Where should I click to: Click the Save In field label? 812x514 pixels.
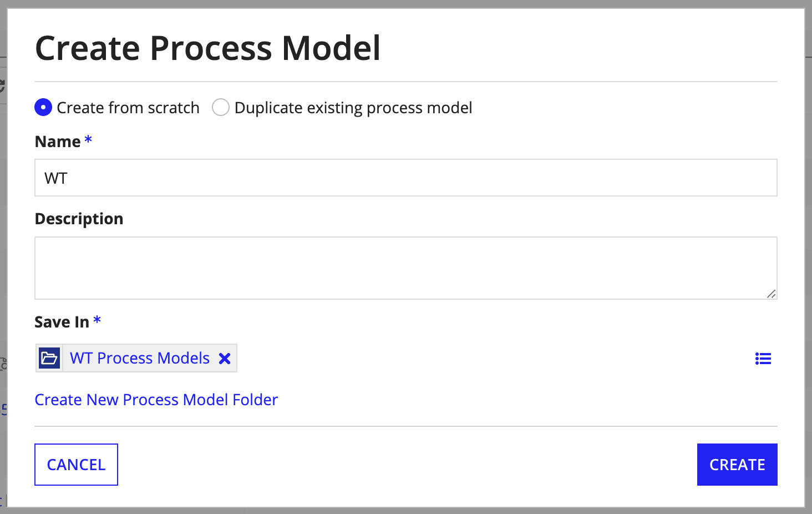pos(62,322)
